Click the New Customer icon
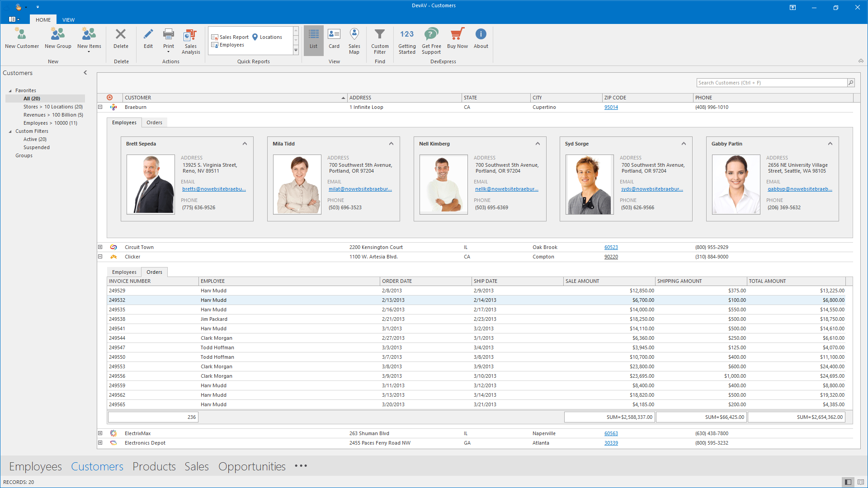The width and height of the screenshot is (868, 488). pyautogui.click(x=21, y=35)
